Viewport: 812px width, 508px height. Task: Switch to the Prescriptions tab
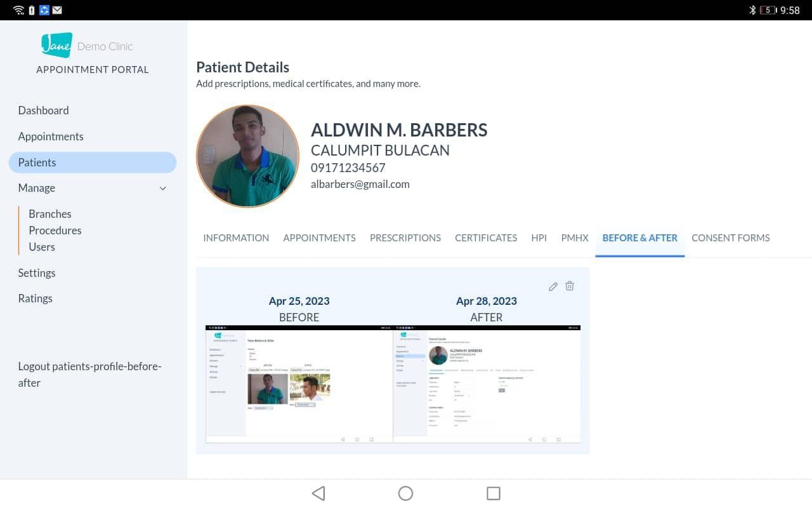[405, 238]
